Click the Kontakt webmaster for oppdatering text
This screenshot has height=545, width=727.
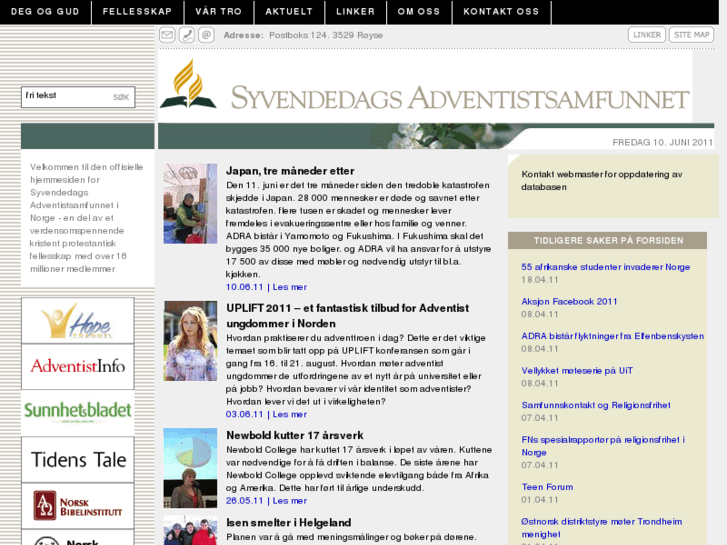[x=602, y=180]
